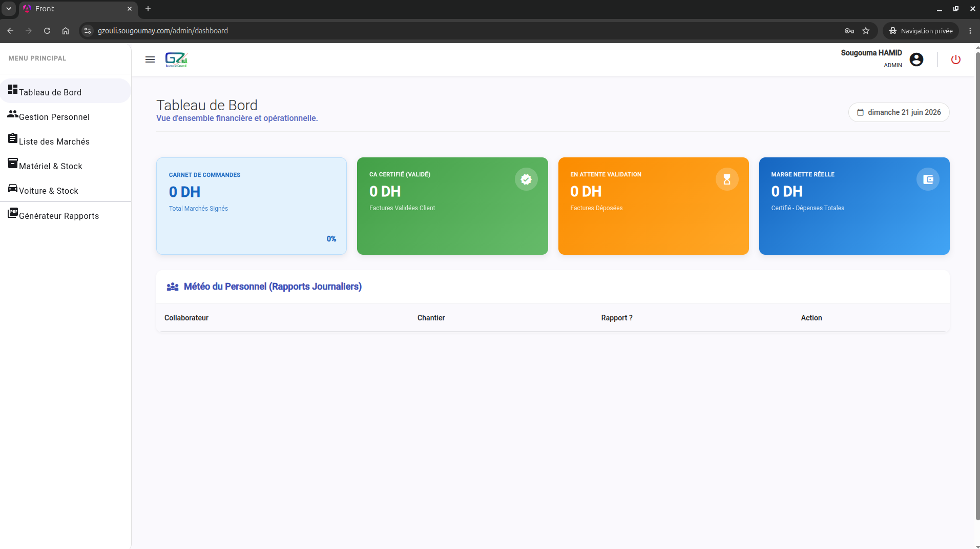Open the CA Certifié (Validé) card
The image size is (980, 549).
(x=452, y=206)
